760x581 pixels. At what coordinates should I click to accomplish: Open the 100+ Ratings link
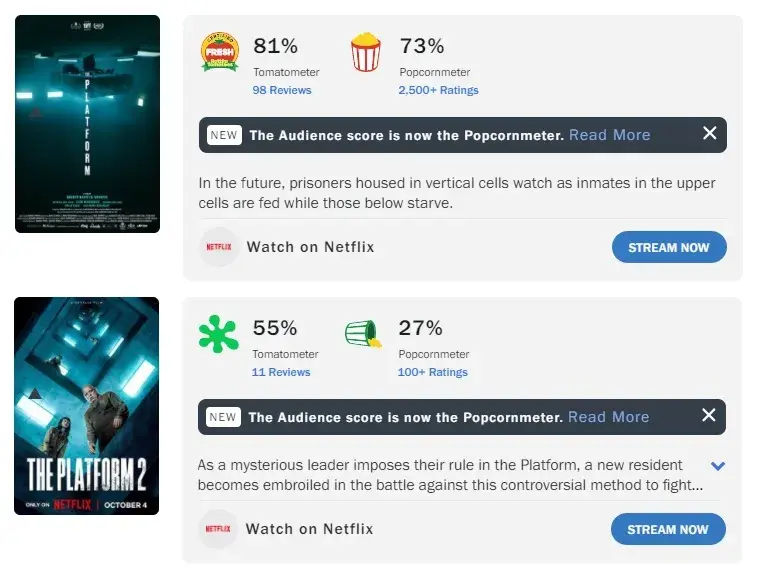click(x=432, y=372)
